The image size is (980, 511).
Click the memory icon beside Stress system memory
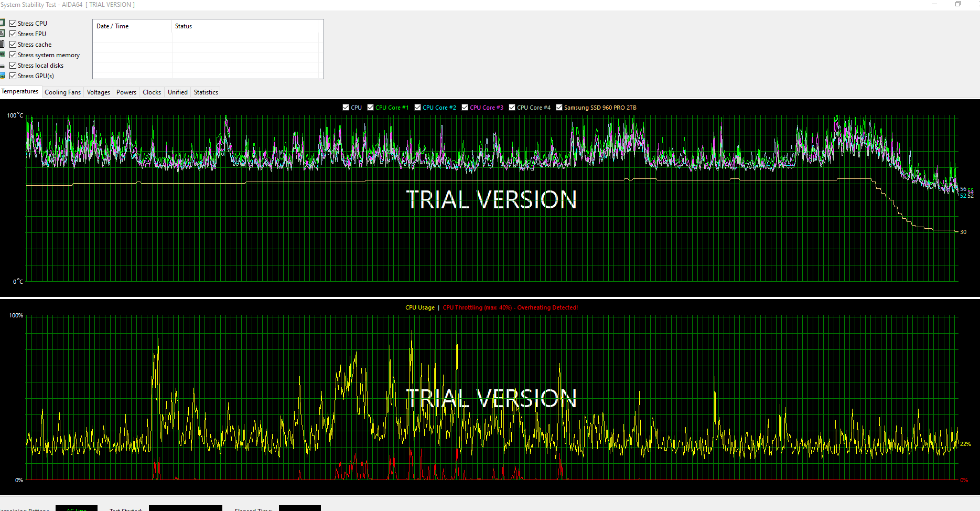coord(3,55)
